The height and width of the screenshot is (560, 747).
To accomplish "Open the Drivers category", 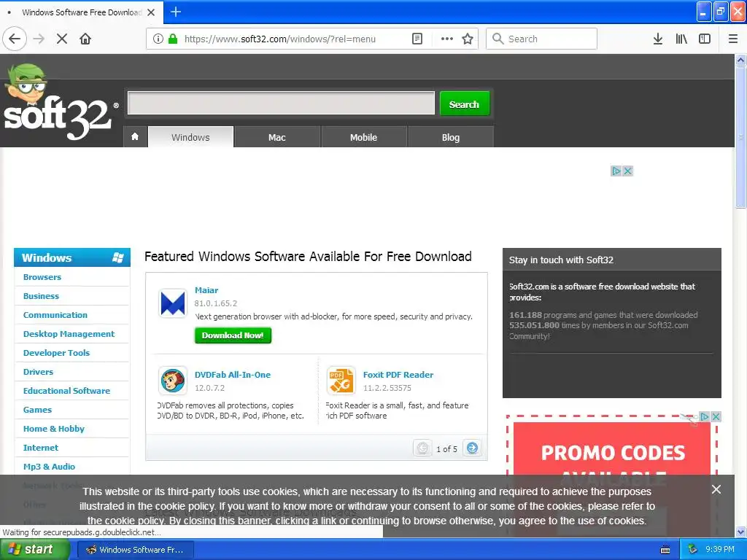I will (38, 372).
